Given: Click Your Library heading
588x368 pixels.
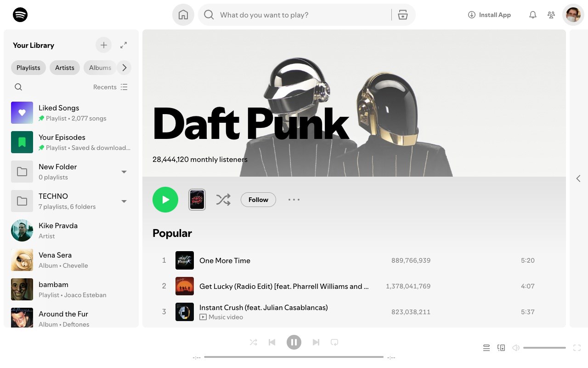Looking at the screenshot, I should [34, 45].
